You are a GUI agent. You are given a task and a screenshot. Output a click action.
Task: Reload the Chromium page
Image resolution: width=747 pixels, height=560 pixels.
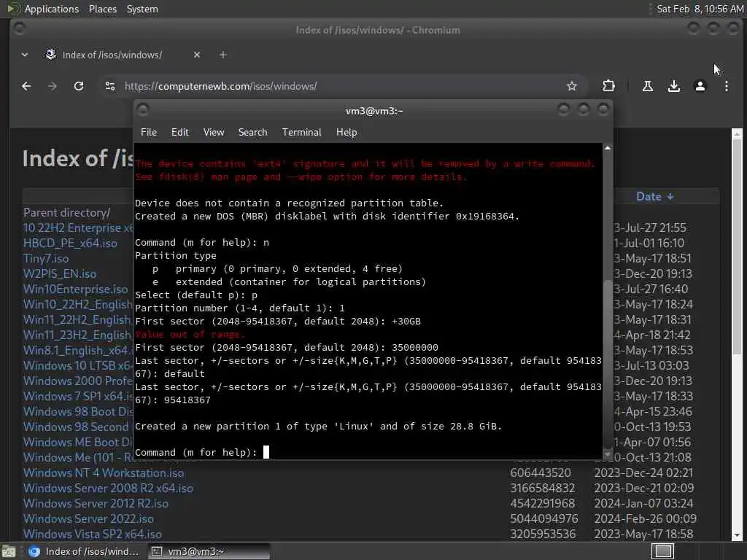(x=79, y=86)
